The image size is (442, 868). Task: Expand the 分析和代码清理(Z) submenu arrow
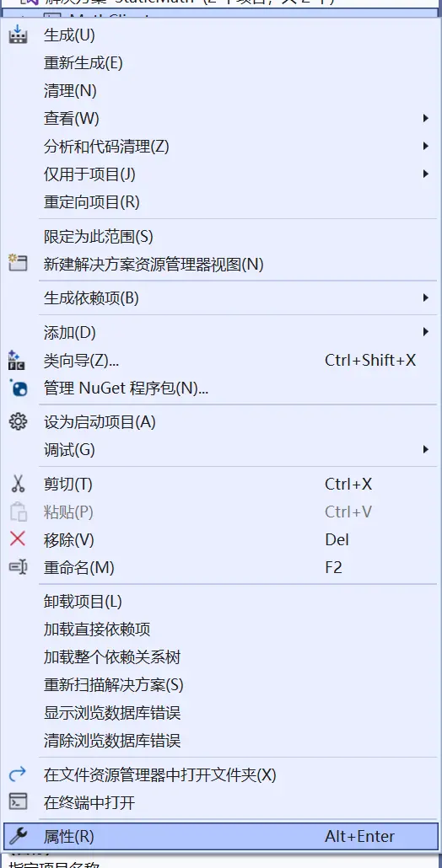pos(425,146)
